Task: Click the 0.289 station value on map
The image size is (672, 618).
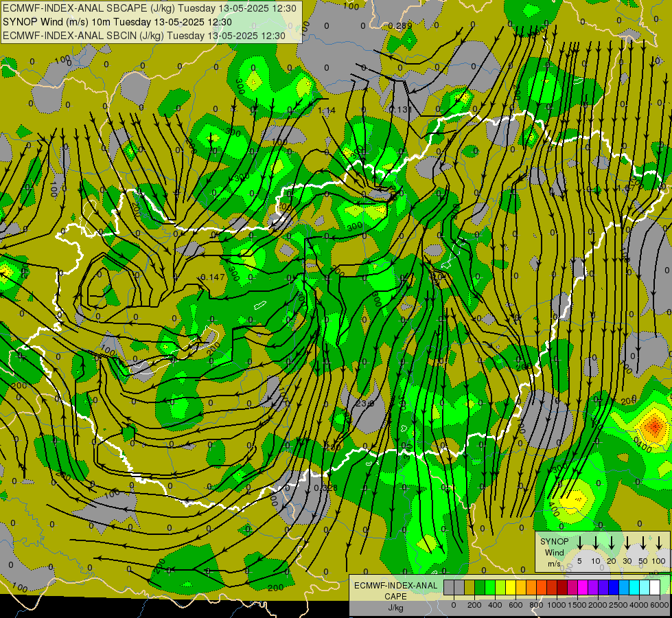Action: coord(400,25)
